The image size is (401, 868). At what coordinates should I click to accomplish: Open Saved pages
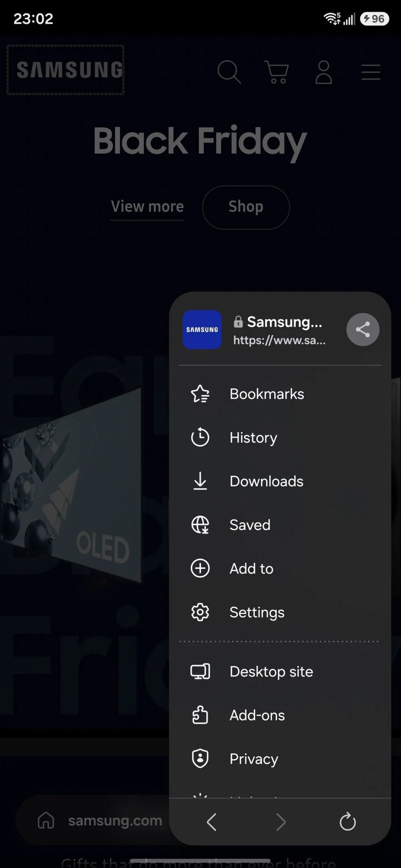[250, 525]
